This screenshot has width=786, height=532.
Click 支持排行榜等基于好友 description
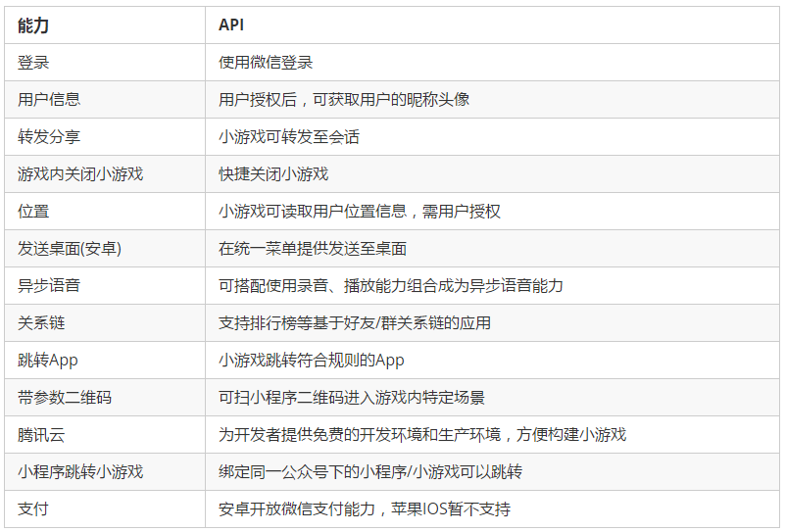point(296,323)
